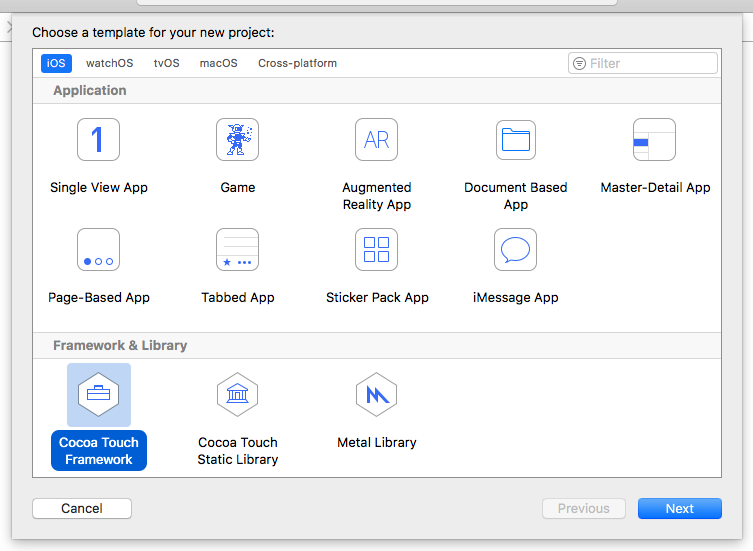
Task: Click the "Augmented Reality App" label
Action: [376, 196]
